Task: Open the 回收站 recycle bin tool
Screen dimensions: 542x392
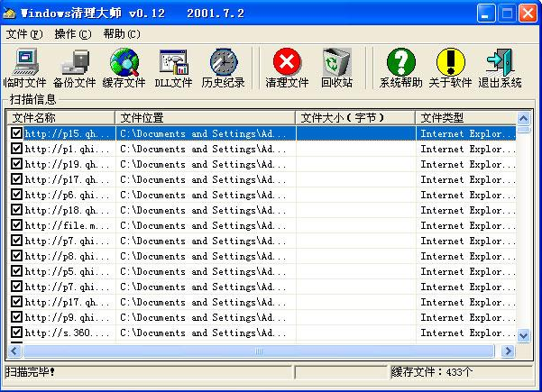Action: tap(336, 68)
